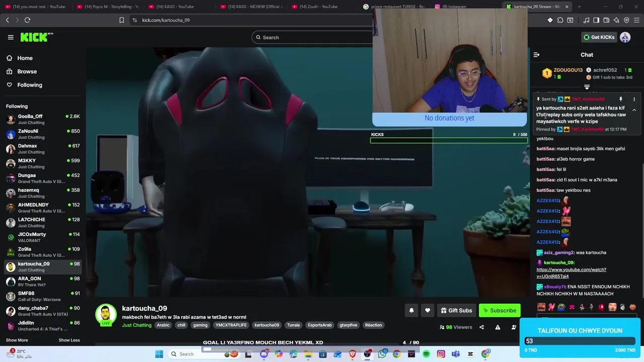Open the Kick hamburger menu
Image resolution: width=644 pixels, height=362 pixels.
point(11,37)
